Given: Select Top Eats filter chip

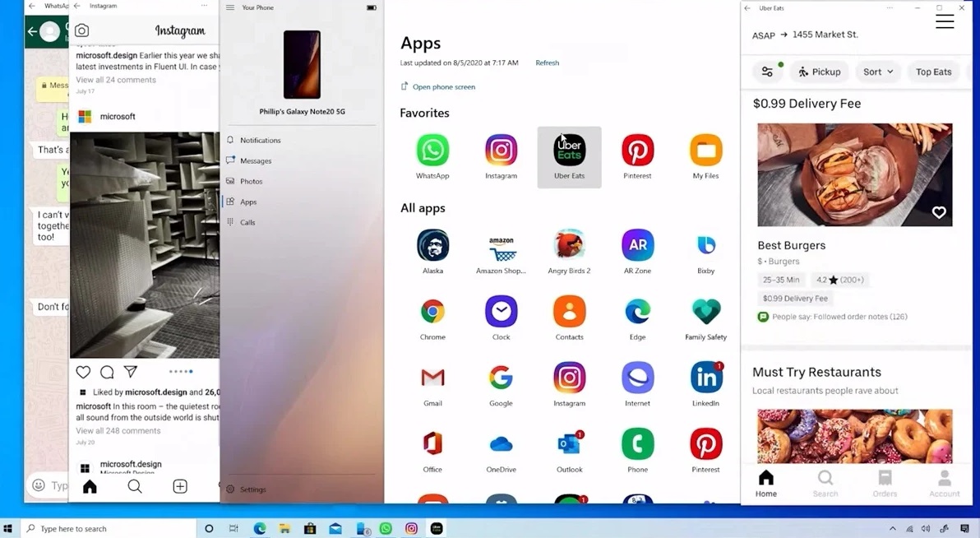Looking at the screenshot, I should coord(934,72).
